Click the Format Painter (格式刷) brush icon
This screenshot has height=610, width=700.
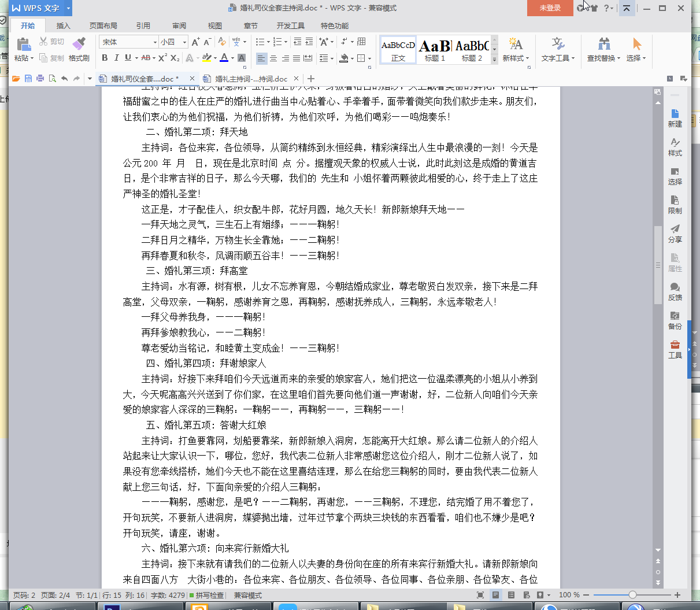point(79,44)
